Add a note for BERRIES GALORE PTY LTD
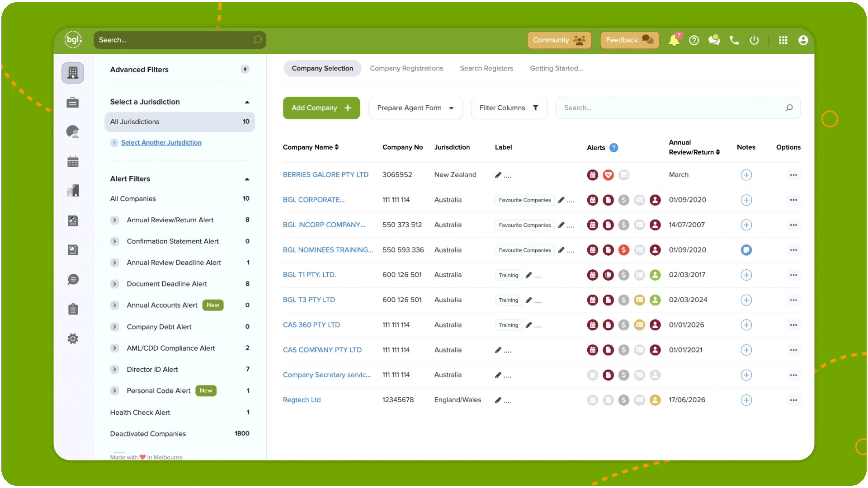The width and height of the screenshot is (868, 488). 746,175
